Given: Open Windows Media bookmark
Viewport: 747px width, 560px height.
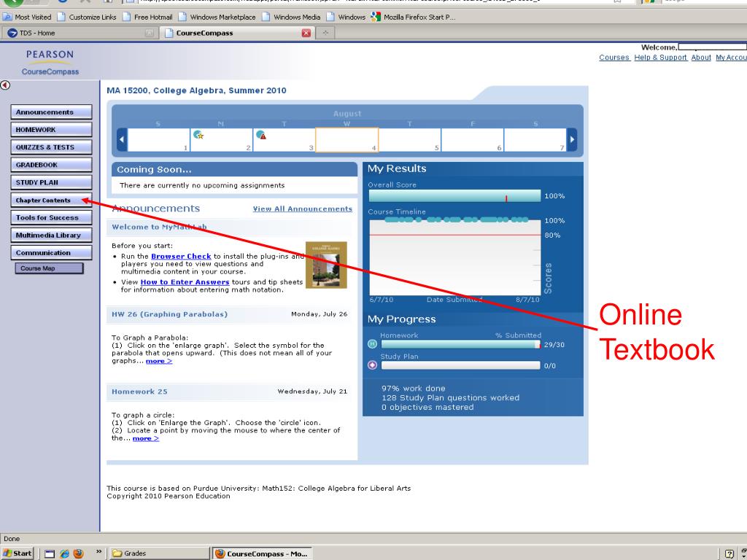Looking at the screenshot, I should pyautogui.click(x=292, y=17).
